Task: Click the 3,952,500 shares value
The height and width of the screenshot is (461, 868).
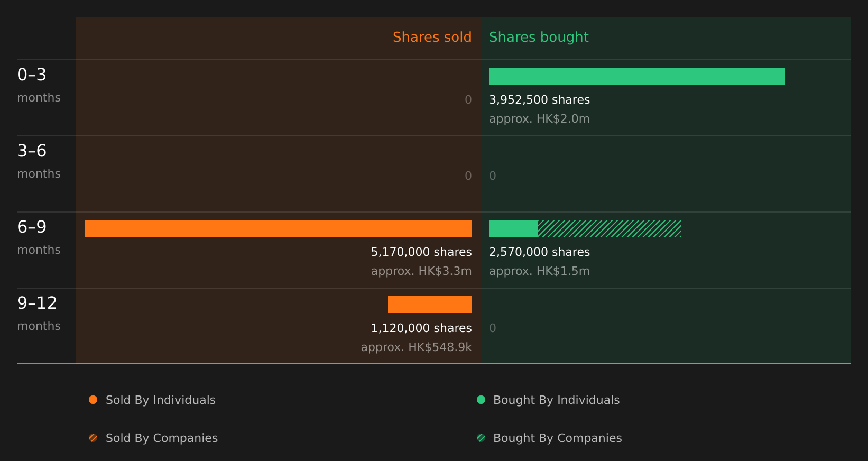Action: tap(539, 100)
